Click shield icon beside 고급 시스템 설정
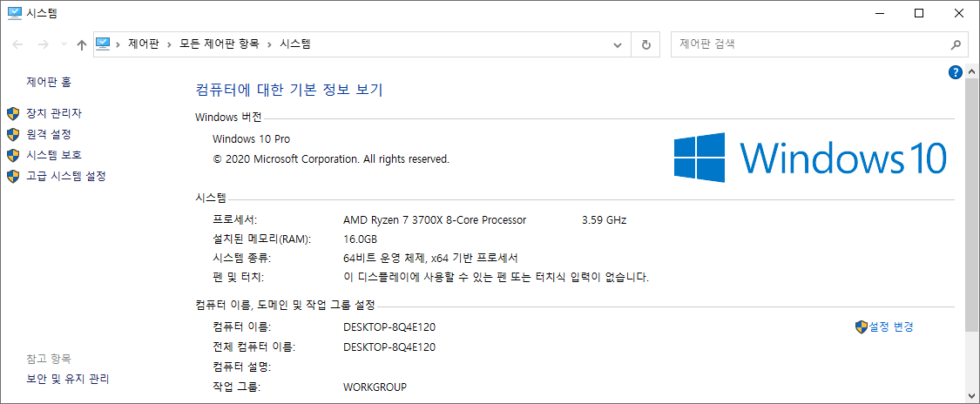Image resolution: width=980 pixels, height=404 pixels. pos(13,176)
